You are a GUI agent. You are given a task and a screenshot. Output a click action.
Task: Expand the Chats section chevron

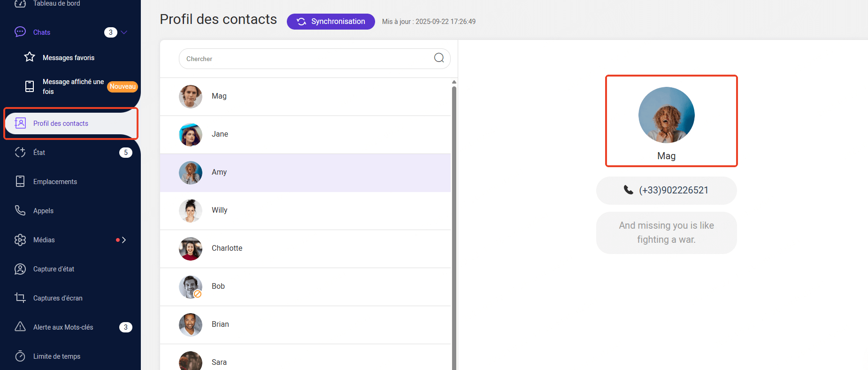click(124, 32)
